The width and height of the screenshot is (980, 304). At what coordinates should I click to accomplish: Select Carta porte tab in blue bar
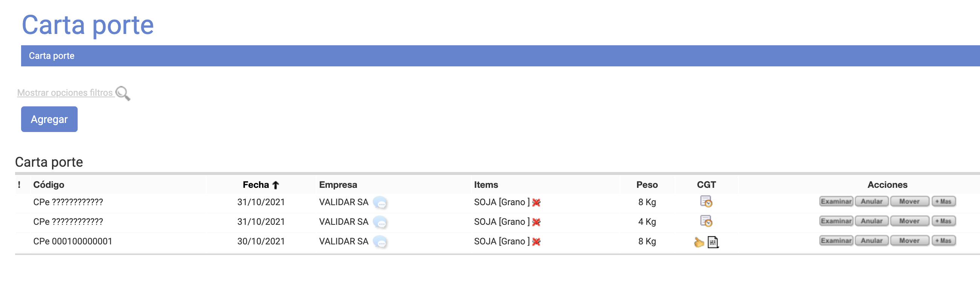coord(52,56)
